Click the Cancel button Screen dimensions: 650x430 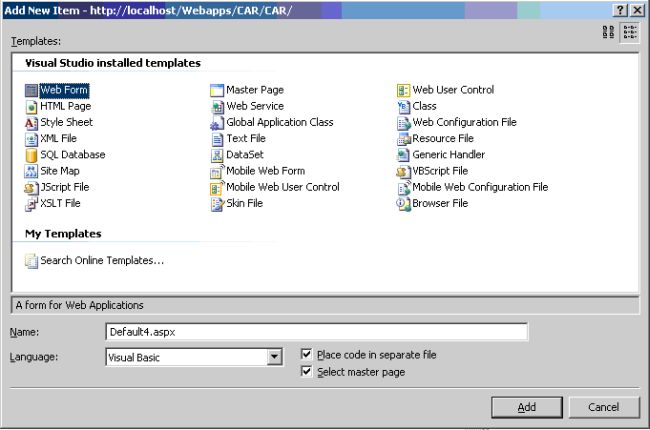[x=604, y=407]
